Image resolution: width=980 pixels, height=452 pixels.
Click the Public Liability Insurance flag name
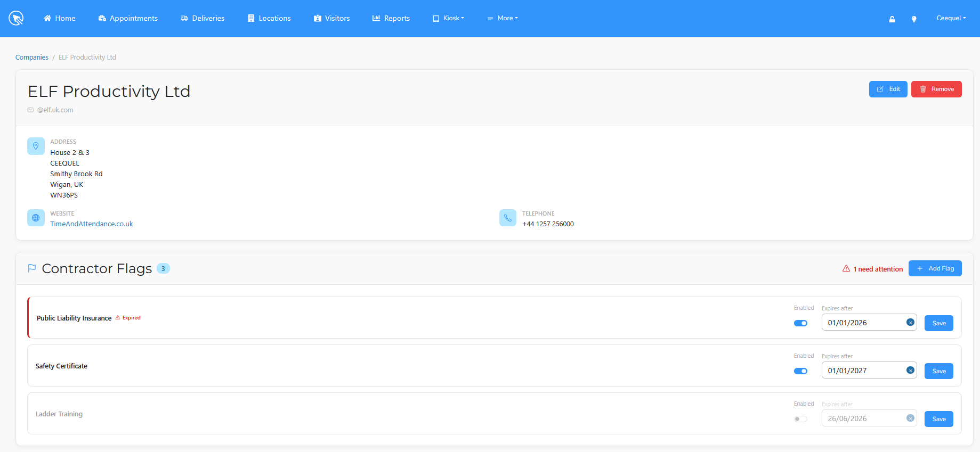(x=74, y=318)
